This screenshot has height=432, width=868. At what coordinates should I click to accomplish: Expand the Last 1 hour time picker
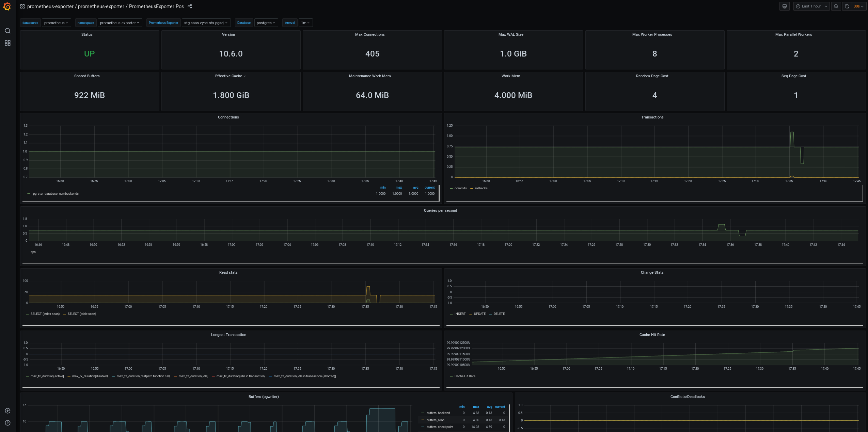click(x=811, y=6)
